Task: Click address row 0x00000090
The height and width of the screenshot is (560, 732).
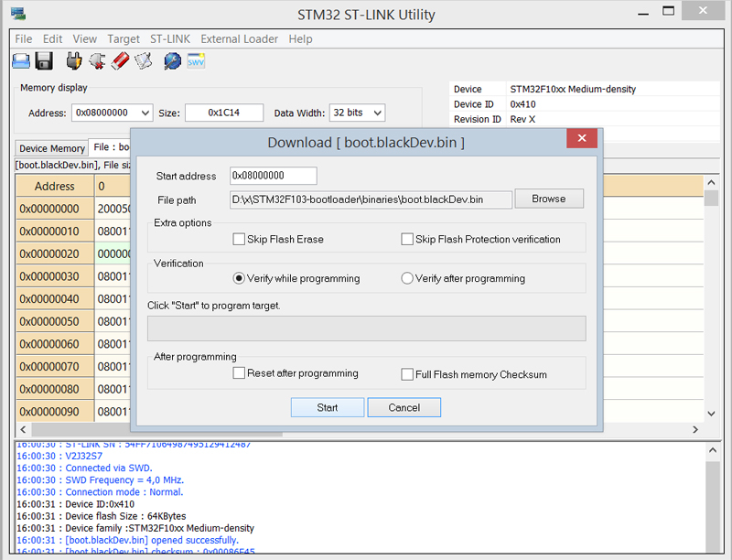Action: tap(55, 412)
